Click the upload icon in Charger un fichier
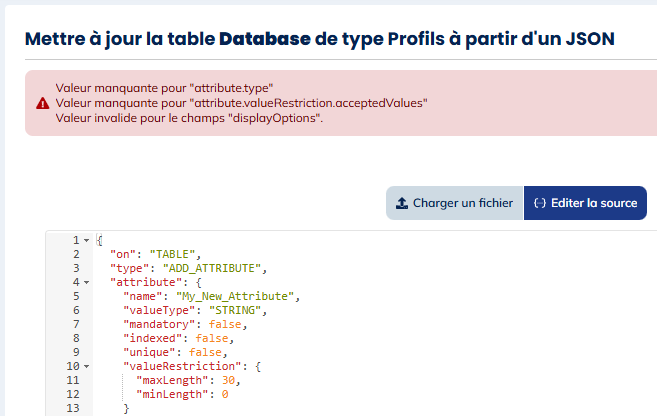657x416 pixels. coord(402,203)
